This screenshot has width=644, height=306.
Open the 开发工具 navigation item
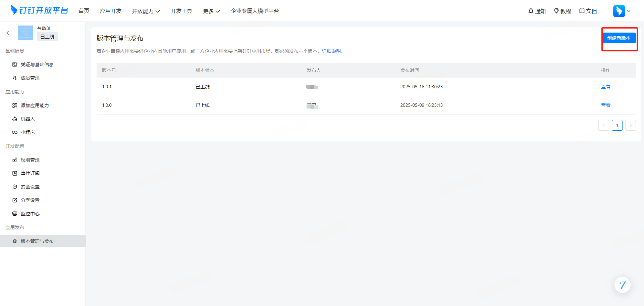(181, 11)
